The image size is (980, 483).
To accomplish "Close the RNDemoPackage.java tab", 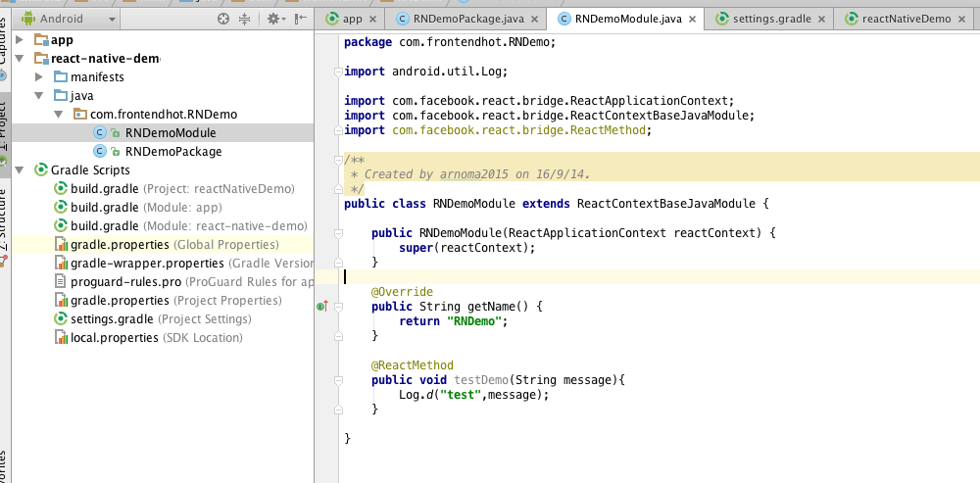I will click(535, 19).
